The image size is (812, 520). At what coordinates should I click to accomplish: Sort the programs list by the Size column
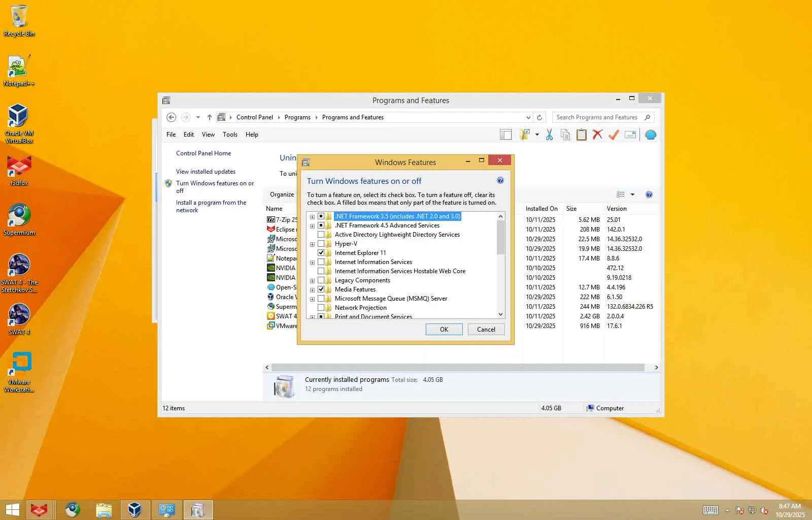point(571,209)
